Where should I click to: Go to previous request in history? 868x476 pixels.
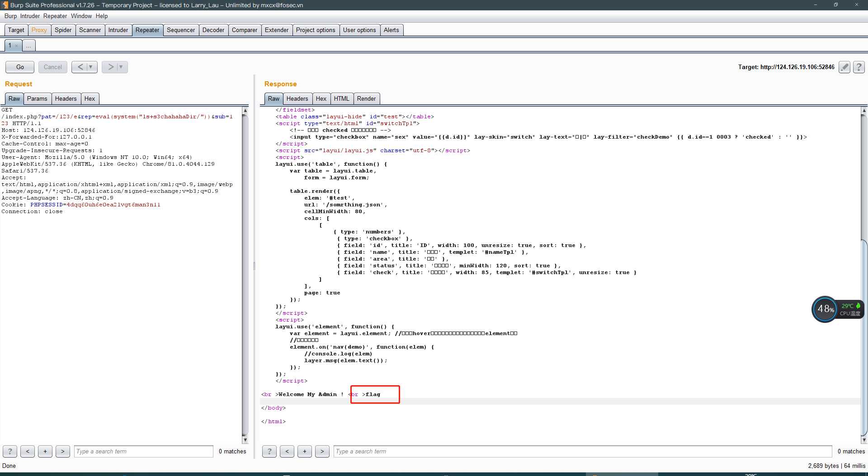coord(80,67)
